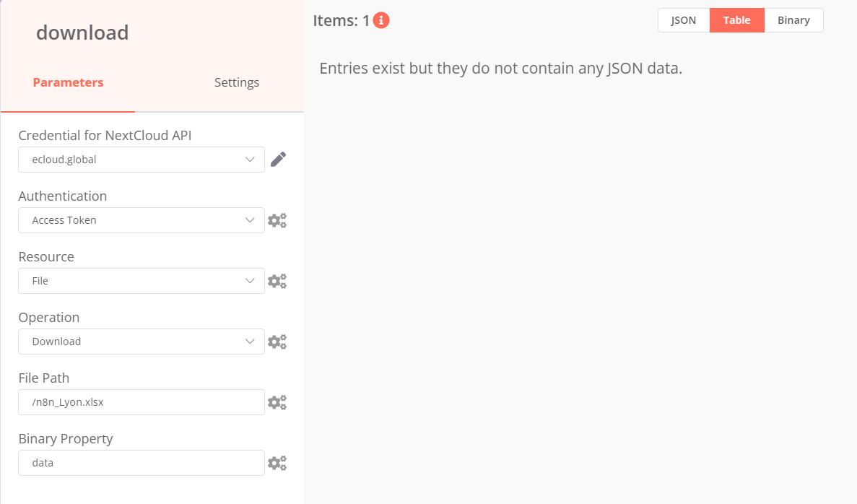The width and height of the screenshot is (857, 504).
Task: Switch to the Settings tab
Action: pos(237,82)
